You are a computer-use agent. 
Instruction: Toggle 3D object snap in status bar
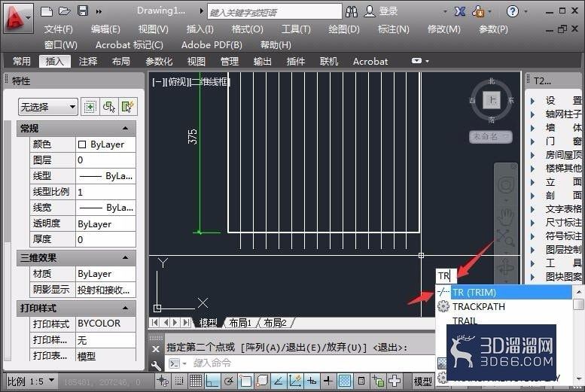(262, 381)
